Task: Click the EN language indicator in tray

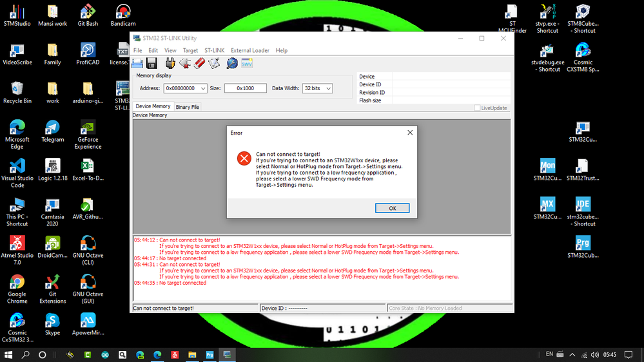Action: click(x=549, y=354)
